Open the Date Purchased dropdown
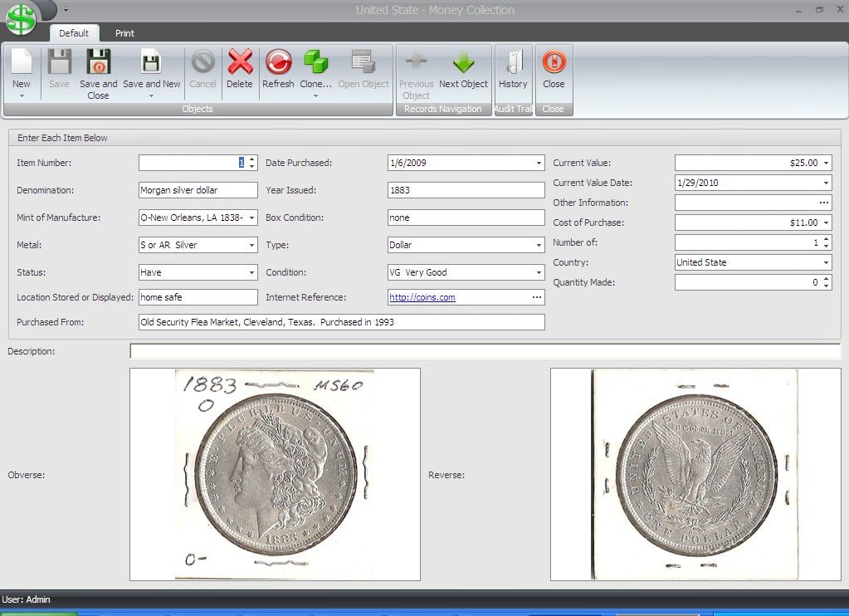 tap(538, 163)
